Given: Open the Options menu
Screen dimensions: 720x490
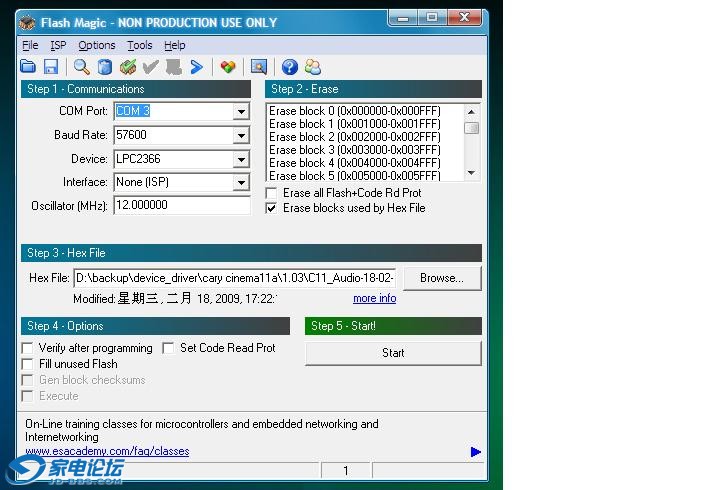Looking at the screenshot, I should point(97,45).
